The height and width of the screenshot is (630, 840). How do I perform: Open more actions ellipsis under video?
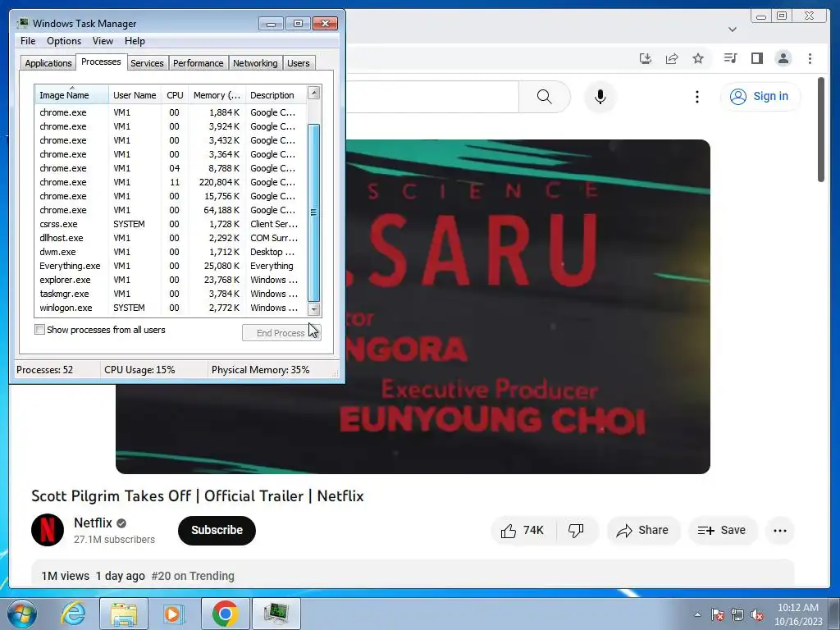[x=780, y=531]
